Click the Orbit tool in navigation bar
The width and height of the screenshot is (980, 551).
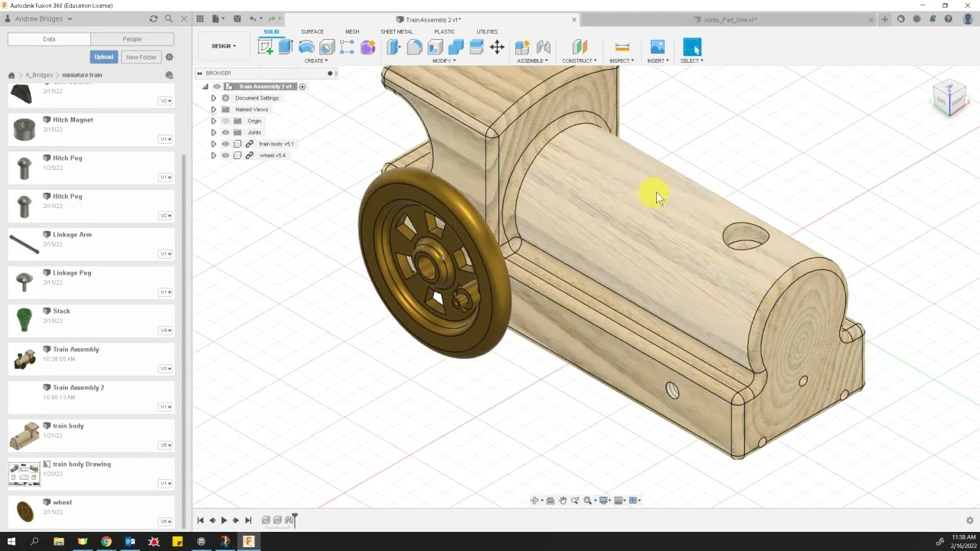534,500
